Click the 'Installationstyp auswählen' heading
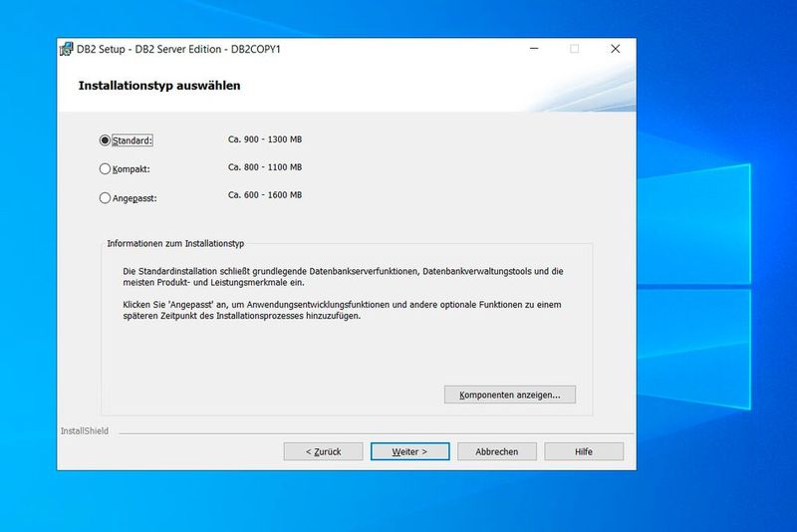Viewport: 797px width, 532px height. pyautogui.click(x=159, y=86)
